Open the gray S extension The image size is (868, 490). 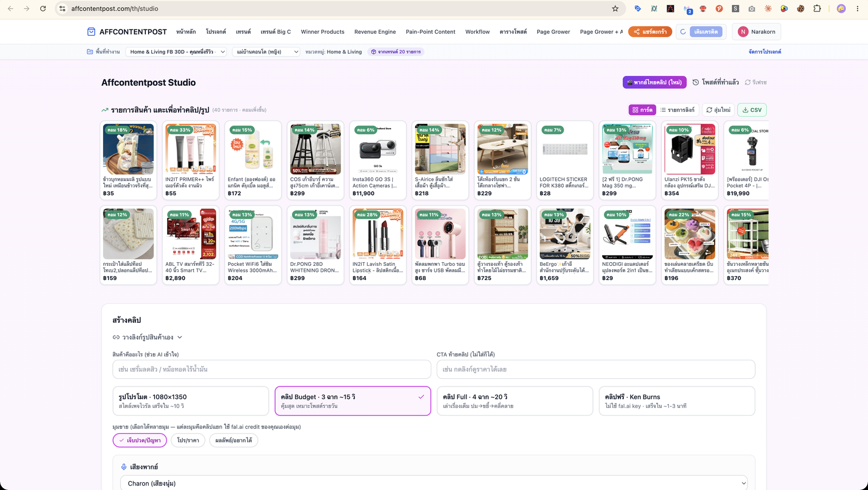click(x=736, y=9)
